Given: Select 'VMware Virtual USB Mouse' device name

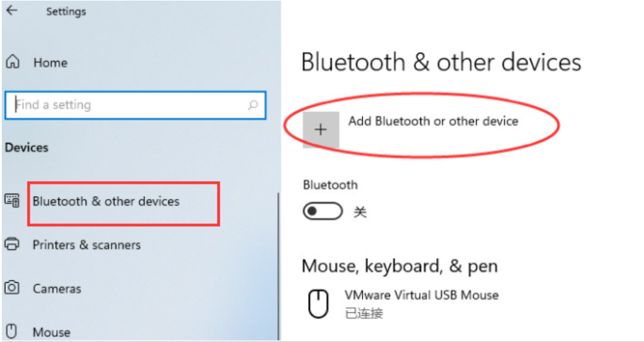Looking at the screenshot, I should click(421, 295).
